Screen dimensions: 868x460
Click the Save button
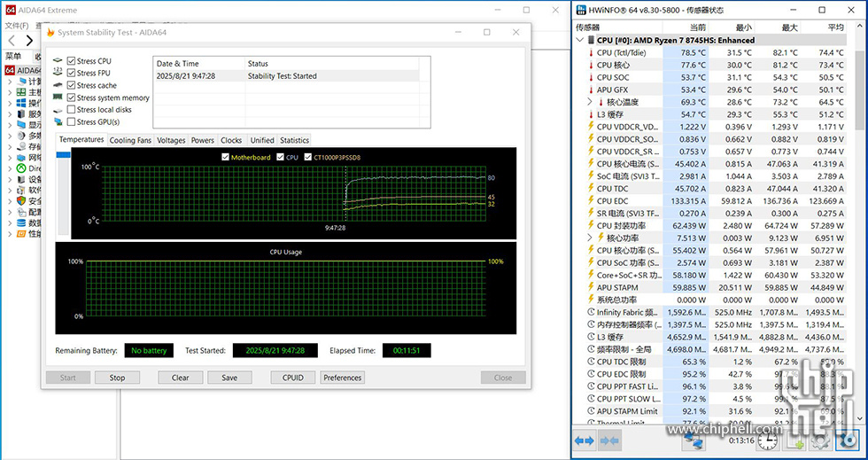click(x=229, y=378)
